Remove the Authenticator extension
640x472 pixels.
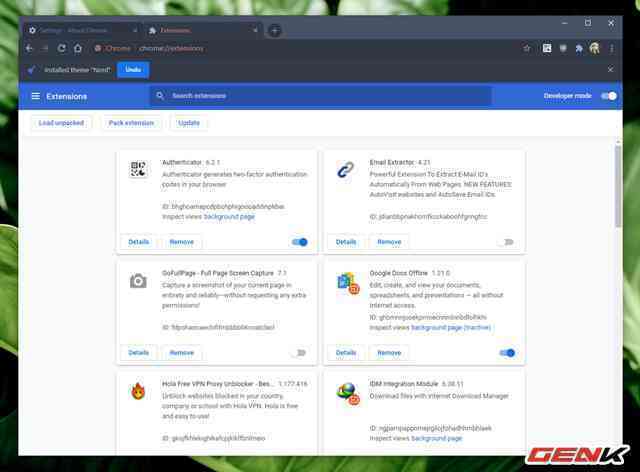pos(182,242)
